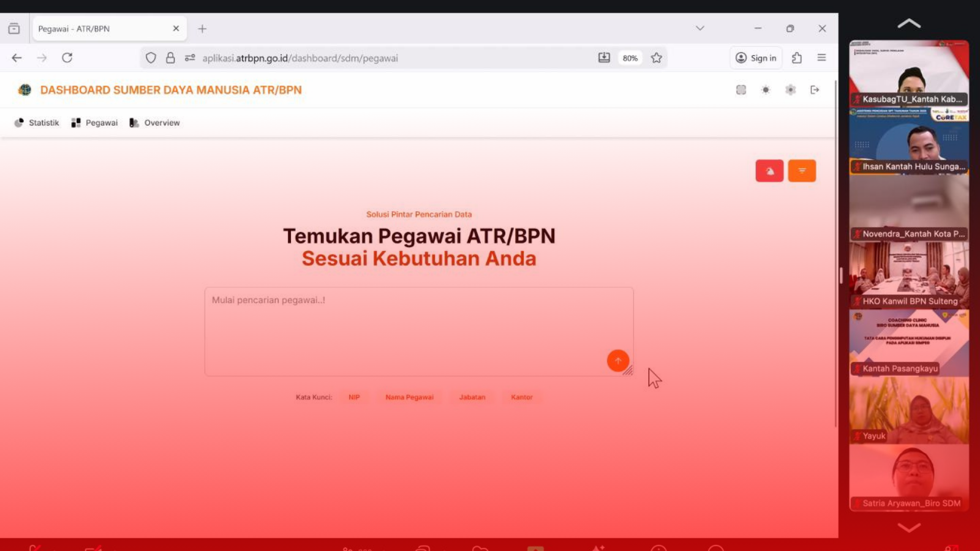980x551 pixels.
Task: Click the fullscreen square icon in header
Action: [741, 90]
